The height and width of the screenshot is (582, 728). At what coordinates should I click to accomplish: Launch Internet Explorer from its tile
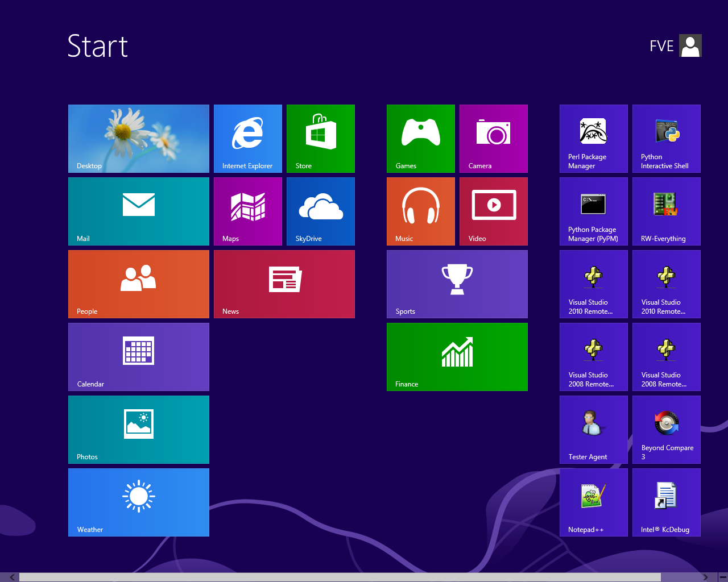[x=248, y=139]
